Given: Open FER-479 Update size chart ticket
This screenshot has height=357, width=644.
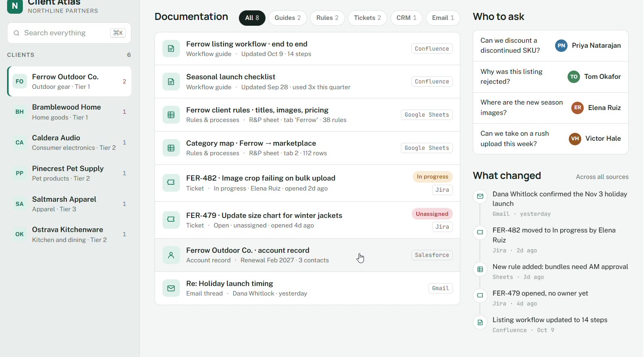Looking at the screenshot, I should tap(307, 220).
